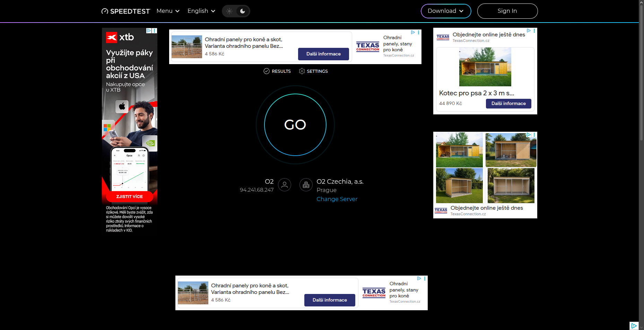Click the O2 Czechia, a.s. server name
The width and height of the screenshot is (644, 330).
[x=340, y=182]
